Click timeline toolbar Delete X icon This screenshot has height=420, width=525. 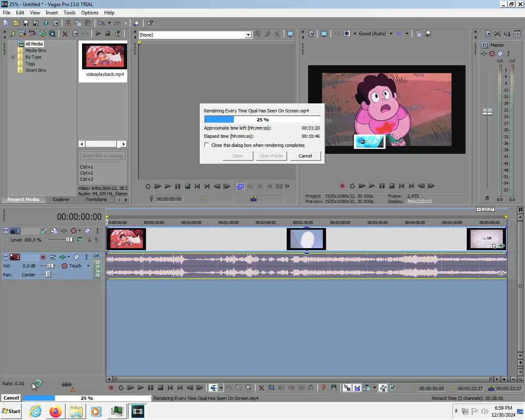(261, 388)
